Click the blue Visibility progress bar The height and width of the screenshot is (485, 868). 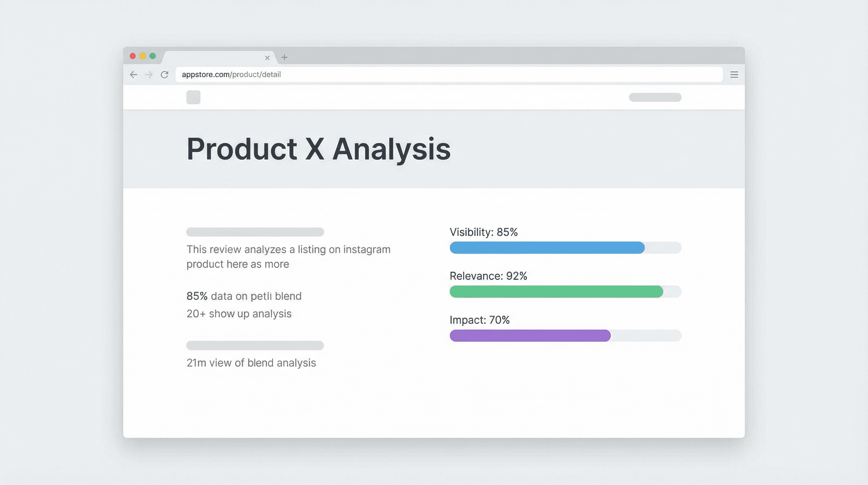(547, 248)
